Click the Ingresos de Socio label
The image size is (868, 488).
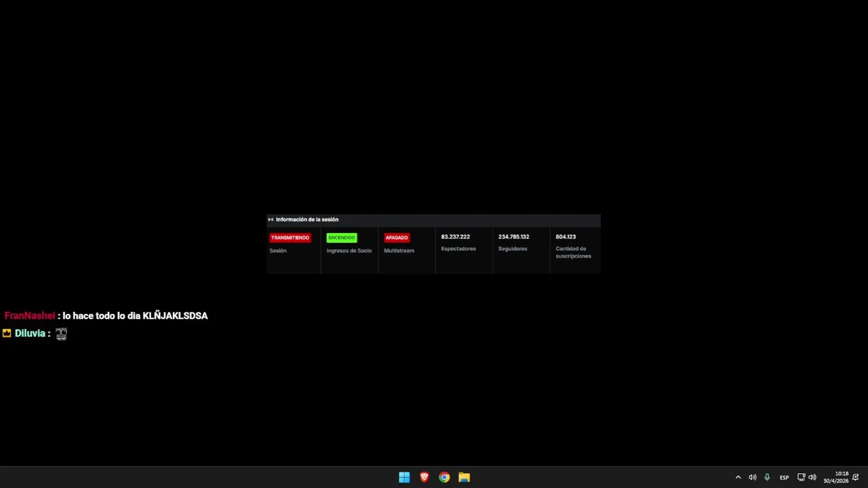pos(349,251)
